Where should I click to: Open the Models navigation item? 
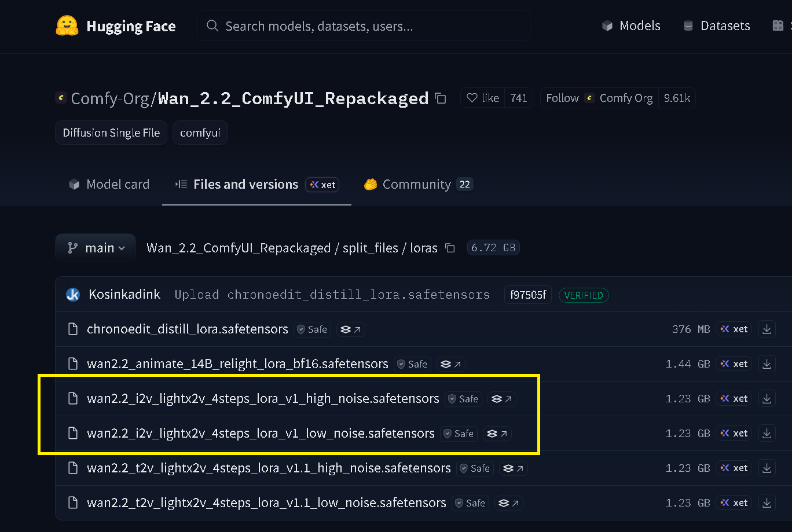coord(631,26)
